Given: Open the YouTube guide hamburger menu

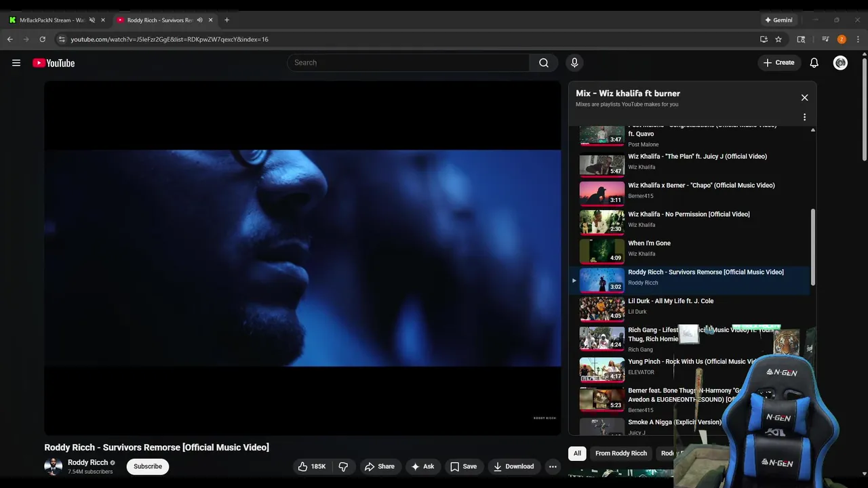Looking at the screenshot, I should point(16,63).
